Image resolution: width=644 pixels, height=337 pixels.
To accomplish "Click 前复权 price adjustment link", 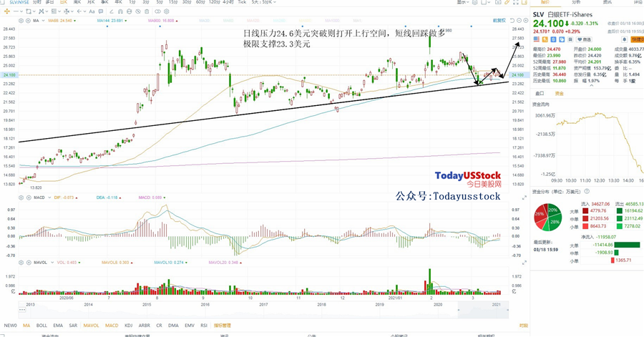I will tap(499, 20).
